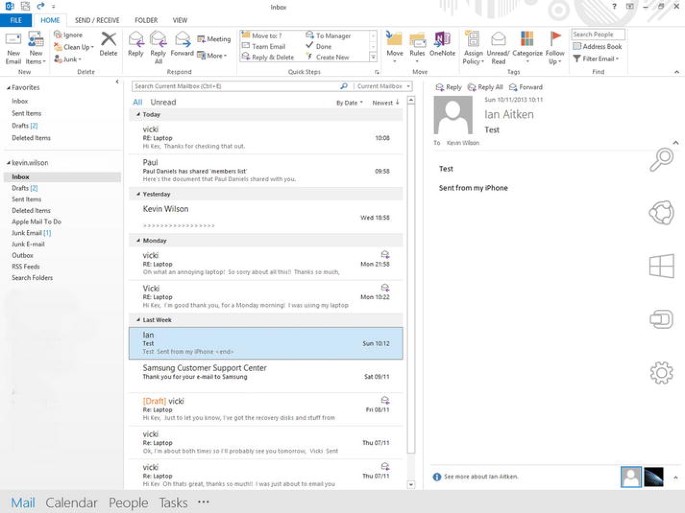Screen dimensions: 685x513
Task: Click in the Search Current Mailbox field
Action: pyautogui.click(x=236, y=86)
